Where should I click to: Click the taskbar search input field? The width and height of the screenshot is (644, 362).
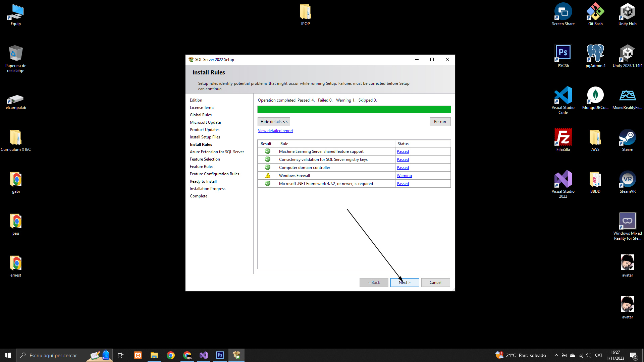(x=54, y=355)
